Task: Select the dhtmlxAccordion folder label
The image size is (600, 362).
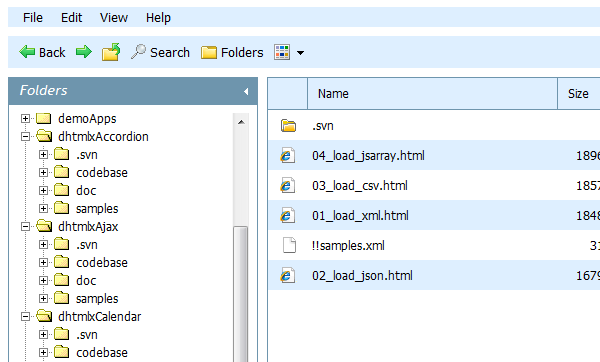Action: click(x=103, y=137)
